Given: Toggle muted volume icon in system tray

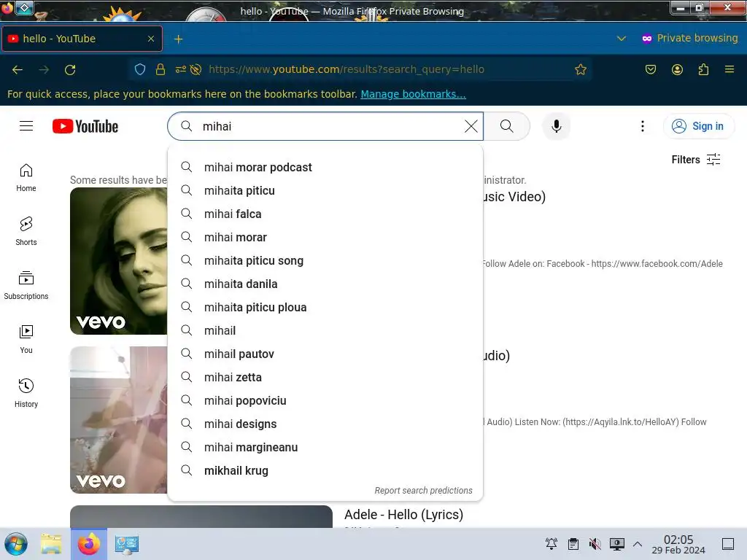Looking at the screenshot, I should pyautogui.click(x=595, y=544).
